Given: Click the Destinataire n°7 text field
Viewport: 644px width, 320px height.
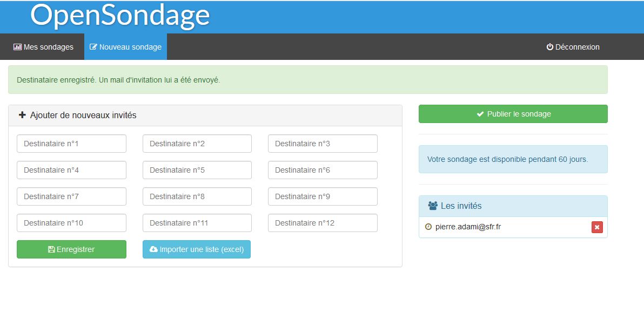Looking at the screenshot, I should click(71, 196).
